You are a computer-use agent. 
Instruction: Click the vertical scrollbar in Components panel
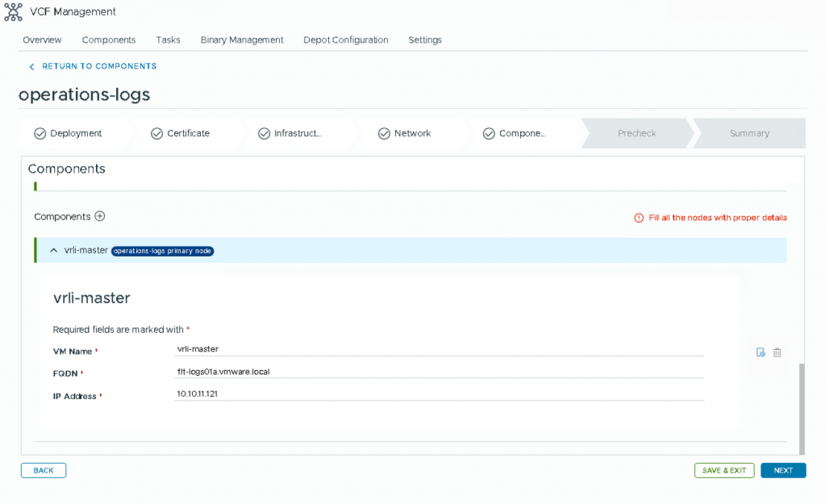click(x=800, y=407)
